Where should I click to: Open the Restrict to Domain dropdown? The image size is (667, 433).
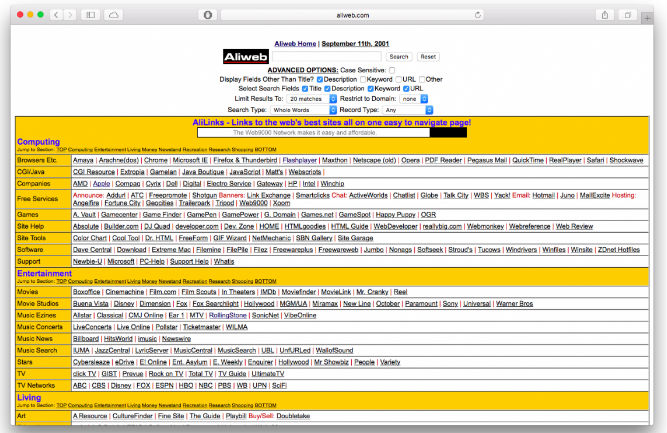click(x=414, y=99)
